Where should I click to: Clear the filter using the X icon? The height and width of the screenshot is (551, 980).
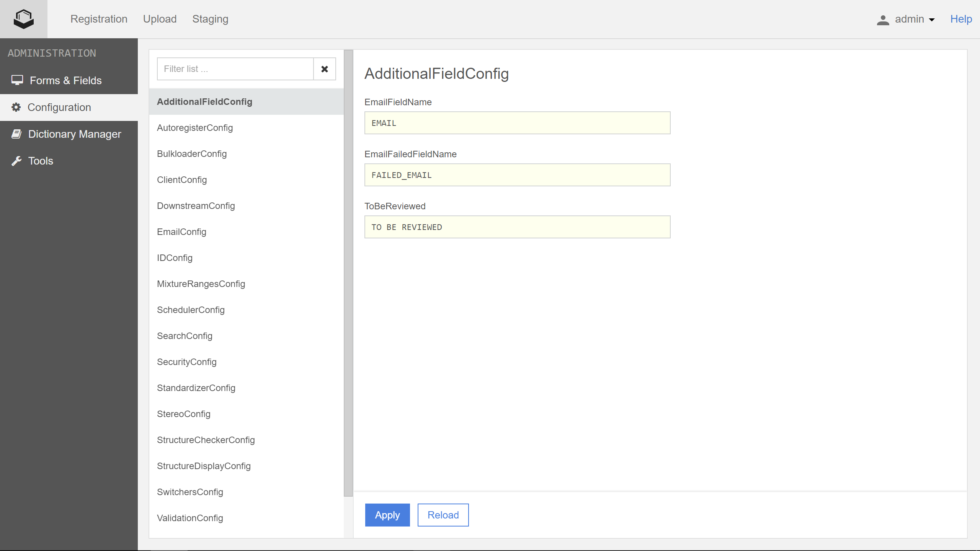point(324,69)
